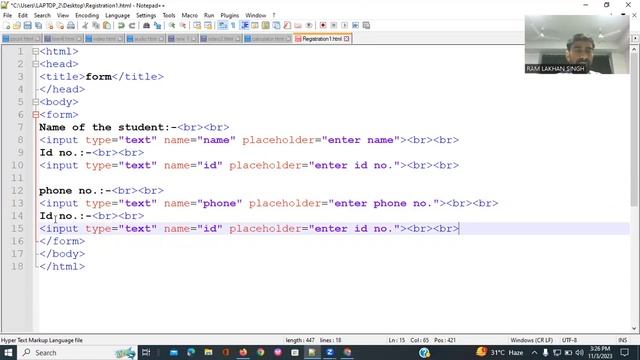Close the Registration1.html tab with its X
This screenshot has height=360, width=640.
point(347,39)
